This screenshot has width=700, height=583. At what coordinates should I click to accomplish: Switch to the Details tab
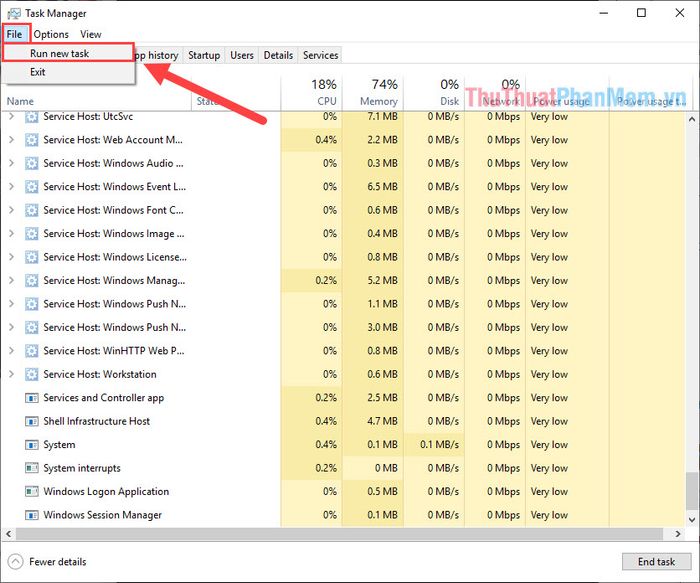tap(278, 55)
